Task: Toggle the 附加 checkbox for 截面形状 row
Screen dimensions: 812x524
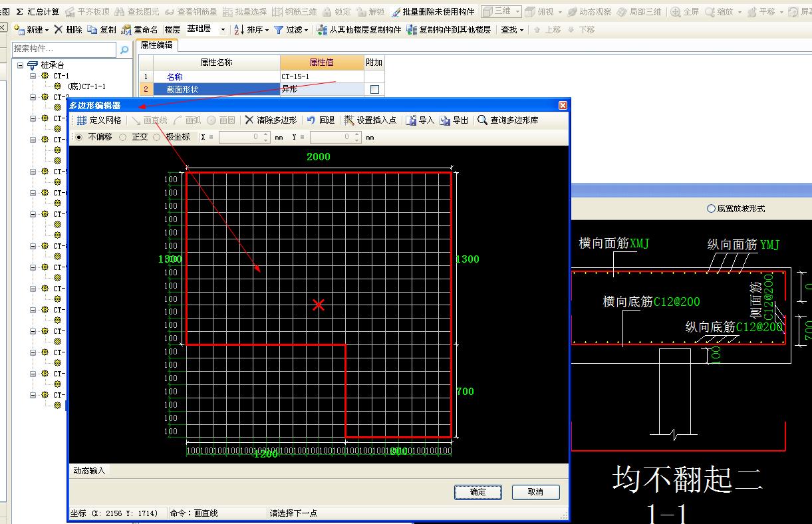Action: 374,89
